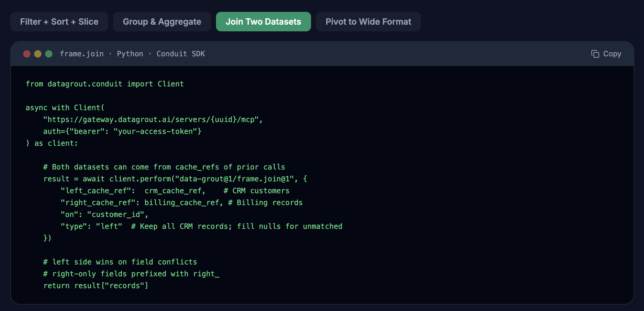Click the copy clipboard icon
The image size is (644, 311).
(595, 54)
